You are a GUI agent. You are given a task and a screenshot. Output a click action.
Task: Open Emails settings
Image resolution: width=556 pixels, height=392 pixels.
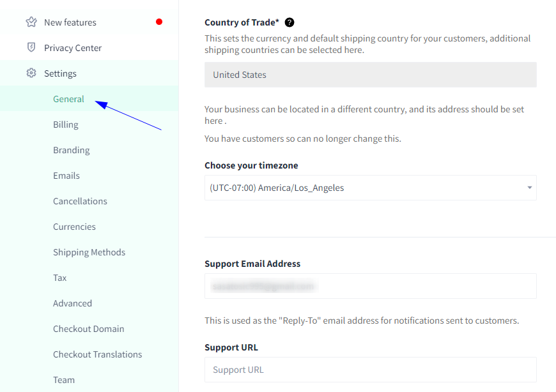point(66,176)
